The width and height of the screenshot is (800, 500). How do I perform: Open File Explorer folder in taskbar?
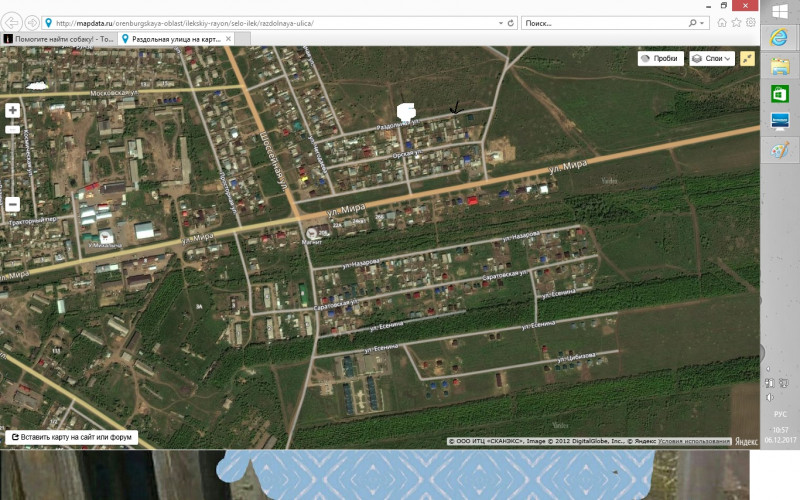[x=779, y=66]
